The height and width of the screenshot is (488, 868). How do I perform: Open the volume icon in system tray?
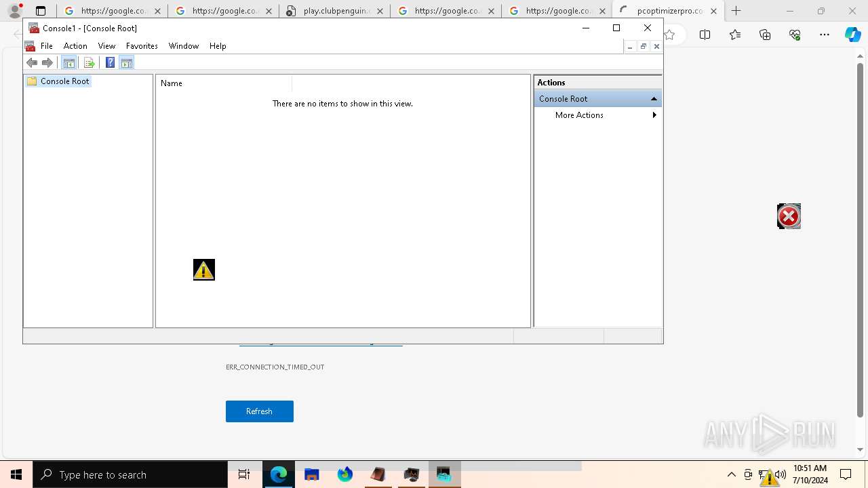click(x=781, y=474)
